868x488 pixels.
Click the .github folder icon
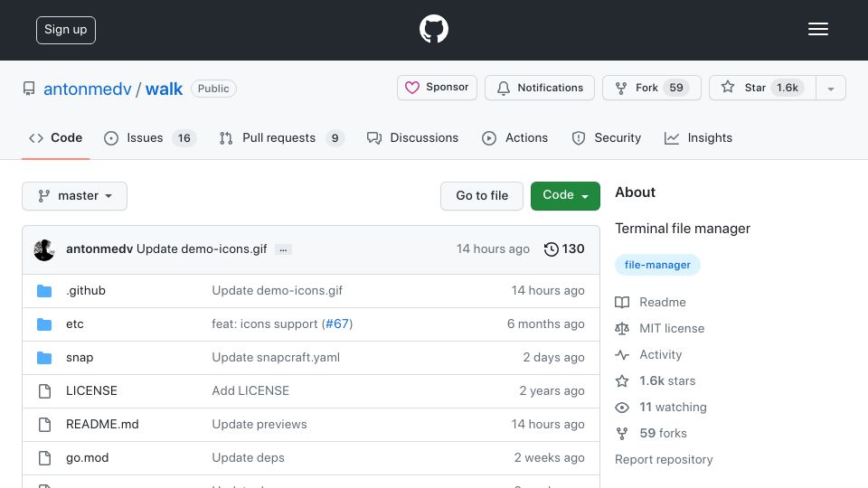(x=44, y=290)
